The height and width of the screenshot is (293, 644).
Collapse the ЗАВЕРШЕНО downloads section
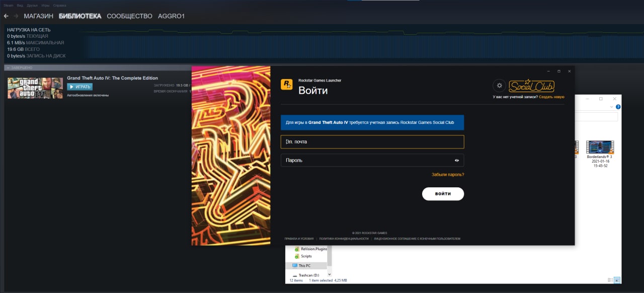8,67
